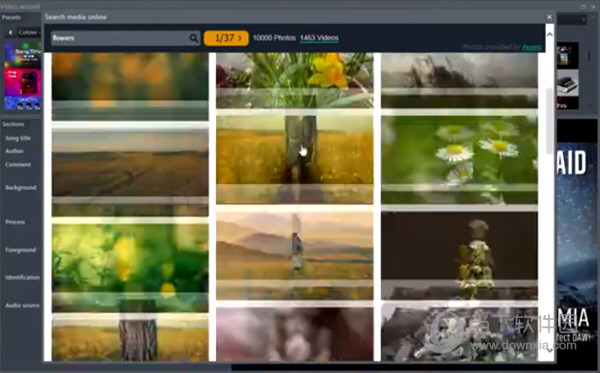The image size is (600, 373).
Task: Go to next page with 1/37 button
Action: pos(226,38)
